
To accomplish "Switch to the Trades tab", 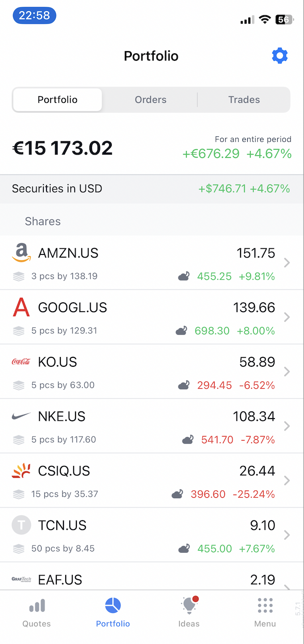I will click(x=244, y=100).
